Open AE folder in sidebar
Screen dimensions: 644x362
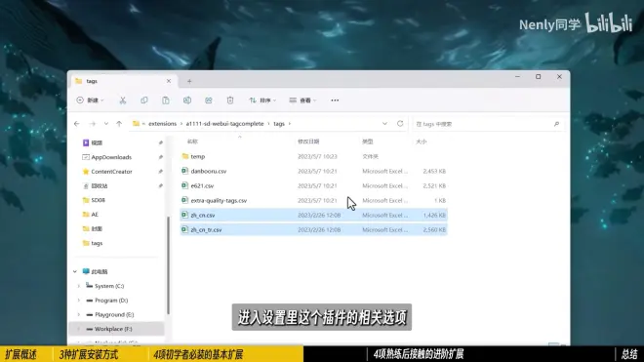click(95, 215)
